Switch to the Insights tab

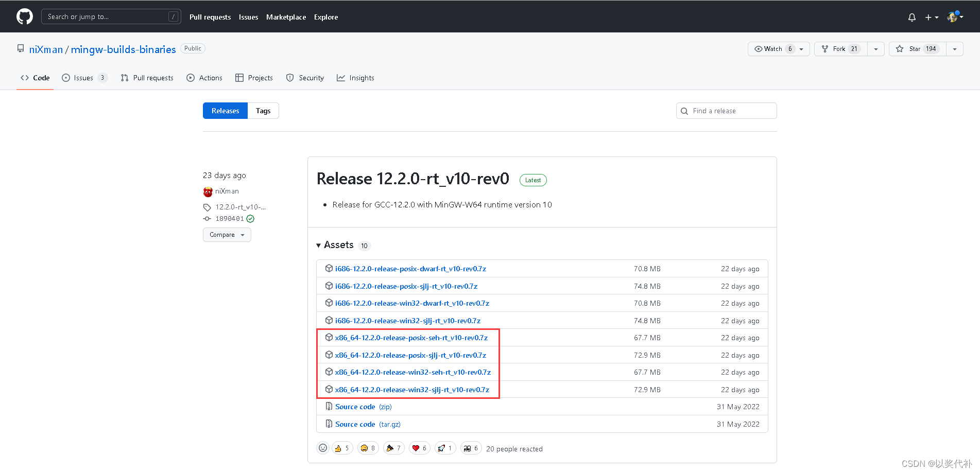pyautogui.click(x=355, y=78)
